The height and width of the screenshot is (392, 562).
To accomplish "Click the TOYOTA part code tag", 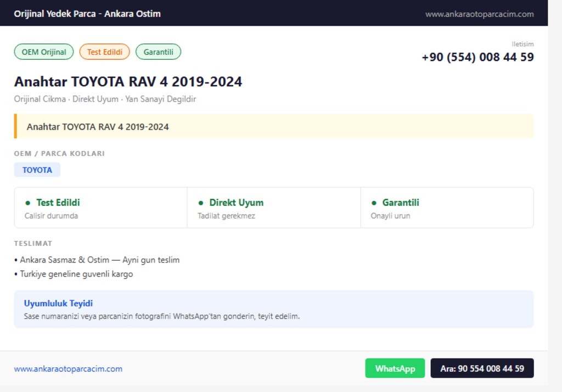I will (x=37, y=170).
